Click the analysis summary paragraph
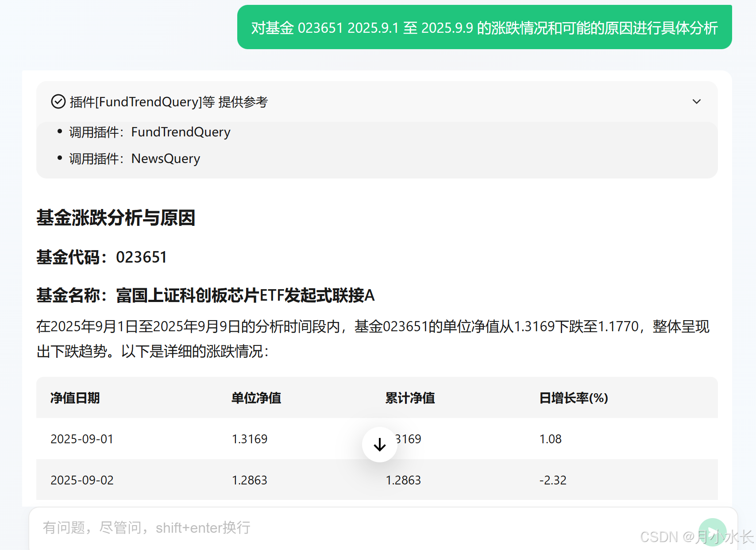 pos(373,339)
